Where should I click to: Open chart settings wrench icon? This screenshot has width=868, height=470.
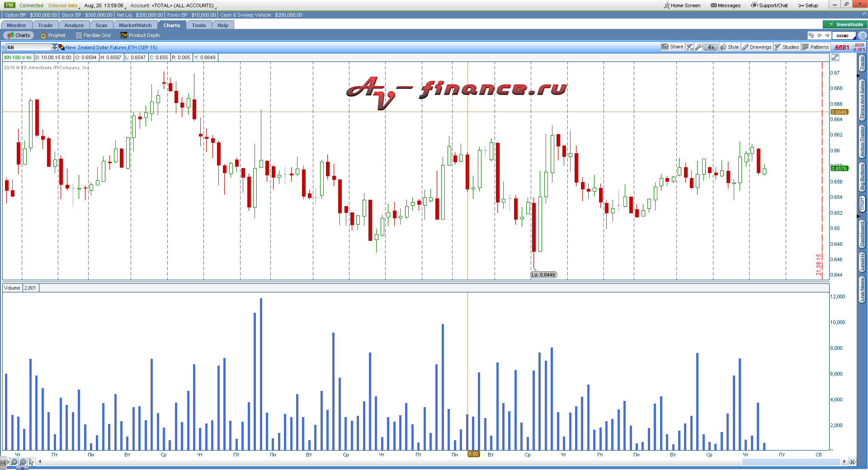click(698, 47)
